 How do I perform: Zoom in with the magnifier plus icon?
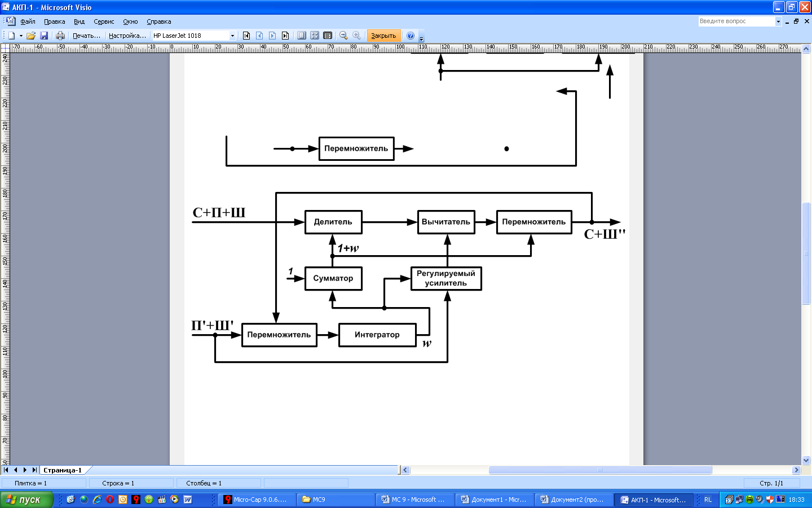coord(356,36)
